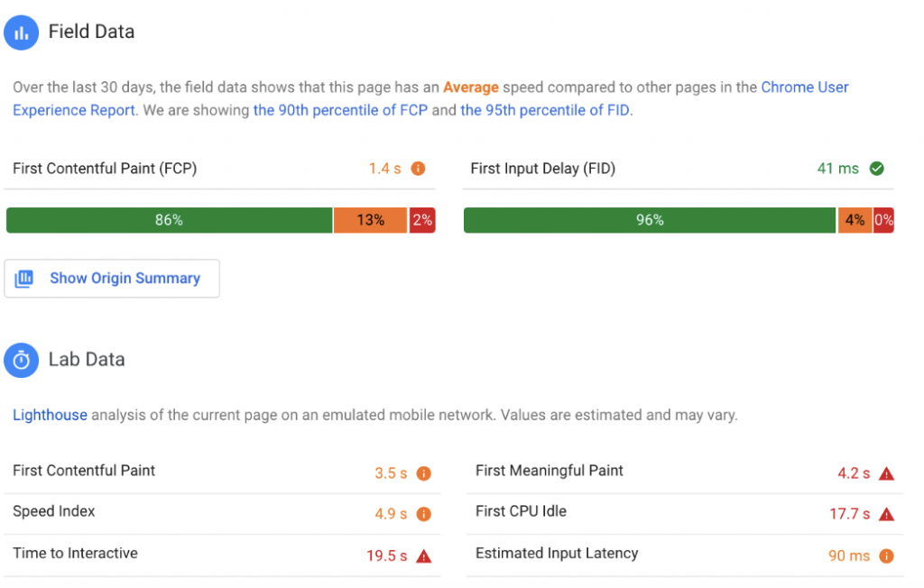Click the green 86% segment of FCP bar
Image resolution: width=924 pixels, height=588 pixels.
(x=169, y=220)
